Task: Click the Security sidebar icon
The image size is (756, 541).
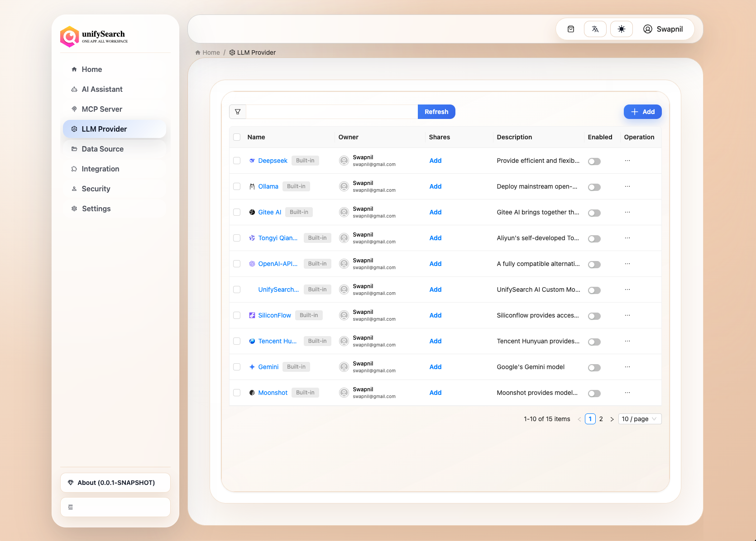Action: (x=74, y=189)
